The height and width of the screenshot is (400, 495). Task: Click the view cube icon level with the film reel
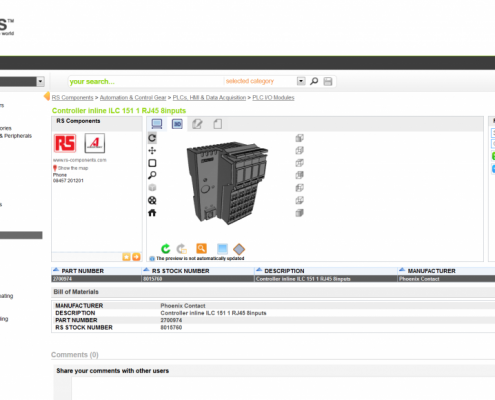[299, 200]
